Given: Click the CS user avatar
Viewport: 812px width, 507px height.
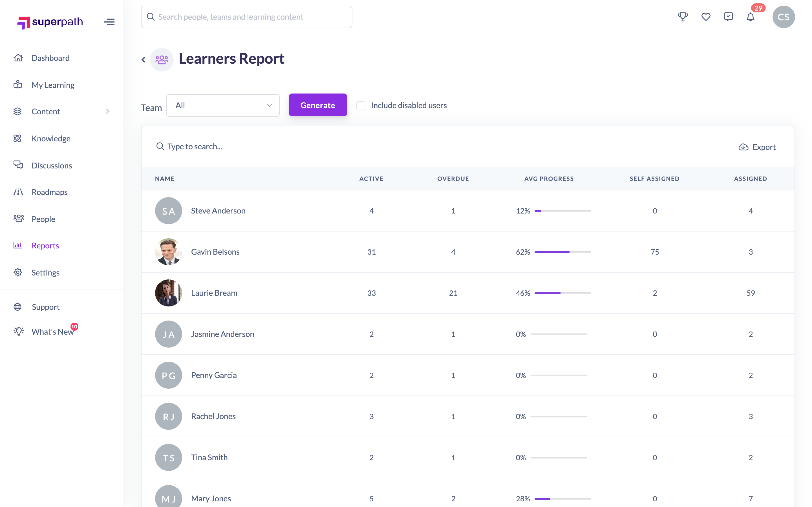Looking at the screenshot, I should click(784, 17).
